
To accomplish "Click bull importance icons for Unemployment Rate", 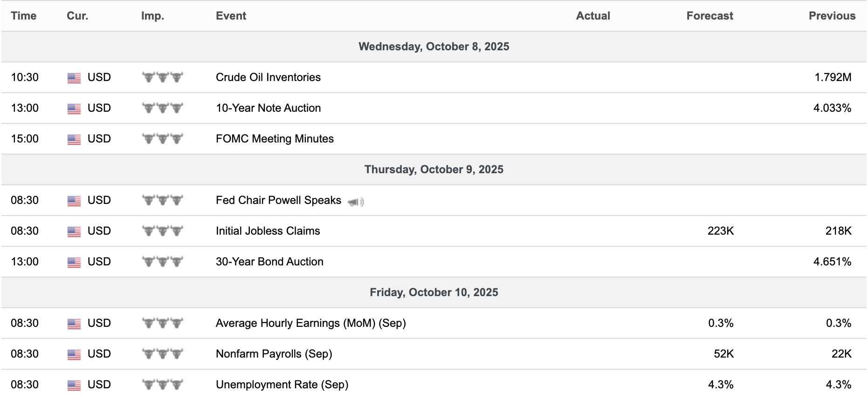I will coord(162,385).
